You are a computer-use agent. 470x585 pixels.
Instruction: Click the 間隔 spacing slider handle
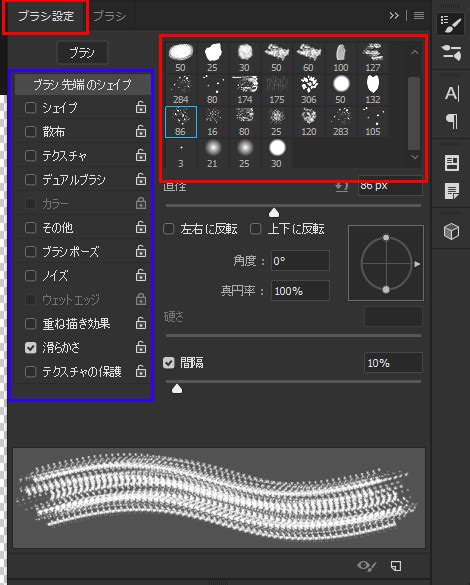177,389
